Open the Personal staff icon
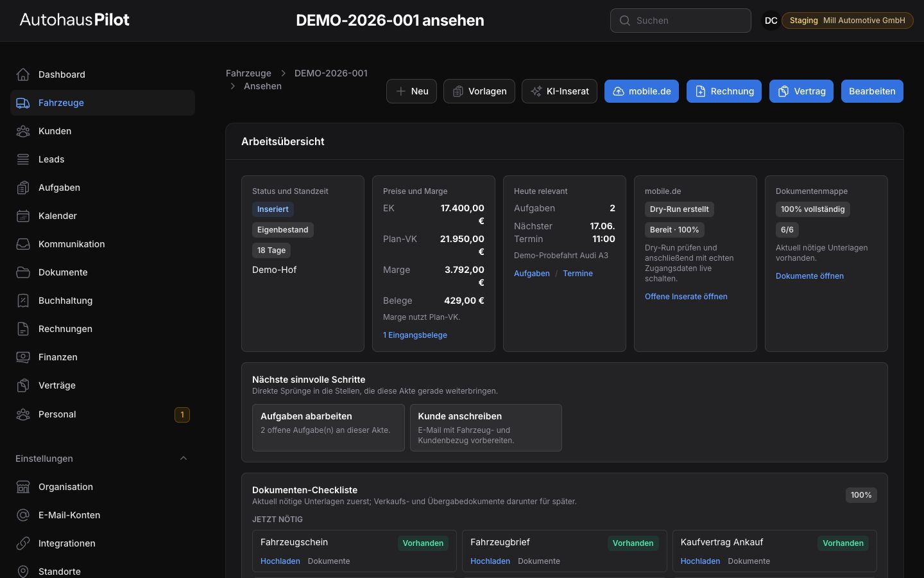 click(x=23, y=414)
